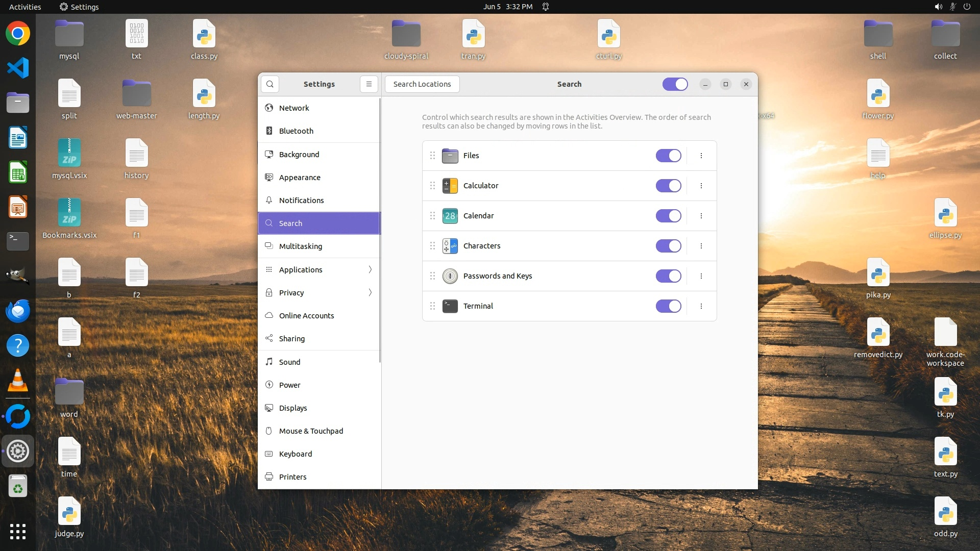980x551 pixels.
Task: Click the Characters app icon
Action: [x=450, y=246]
